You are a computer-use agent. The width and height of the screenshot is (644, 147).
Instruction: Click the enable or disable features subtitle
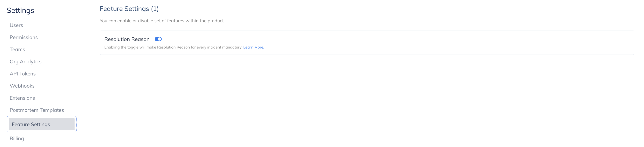(161, 21)
